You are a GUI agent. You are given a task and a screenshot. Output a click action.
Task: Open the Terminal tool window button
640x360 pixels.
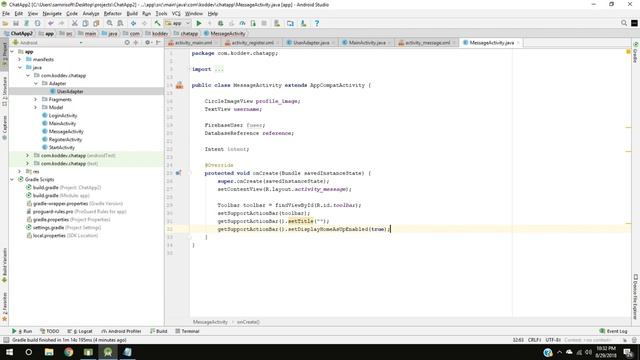point(187,331)
